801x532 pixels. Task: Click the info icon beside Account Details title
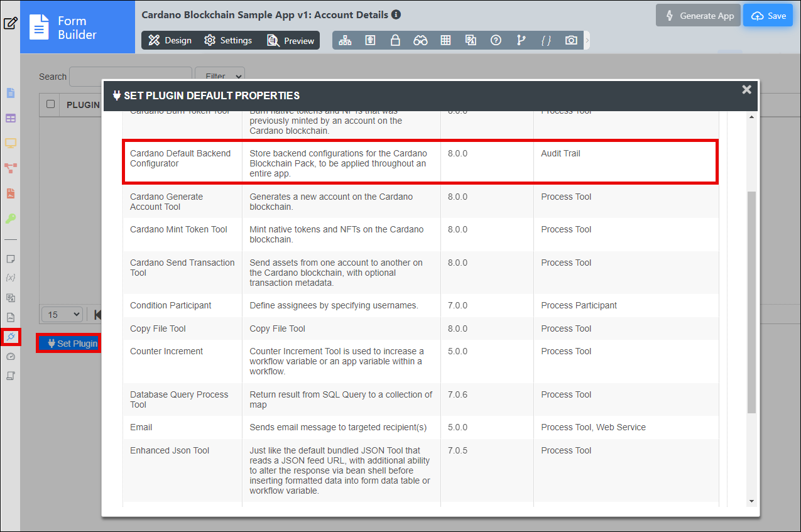coord(396,14)
